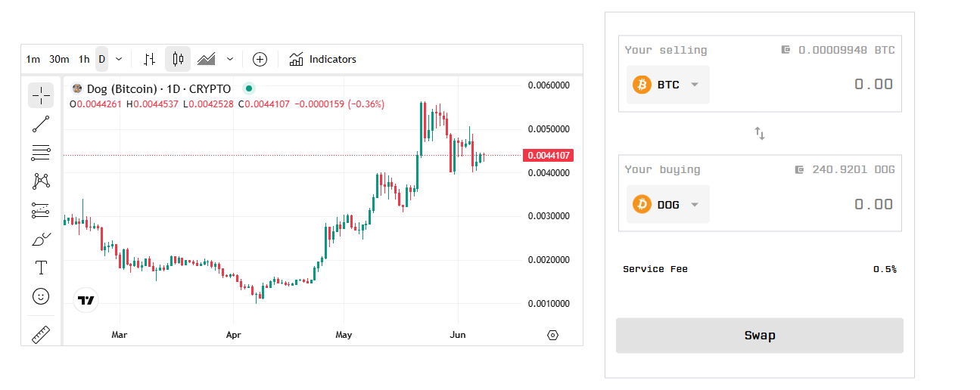Switch chart to bars style
Screen dimensions: 980x390
click(150, 59)
